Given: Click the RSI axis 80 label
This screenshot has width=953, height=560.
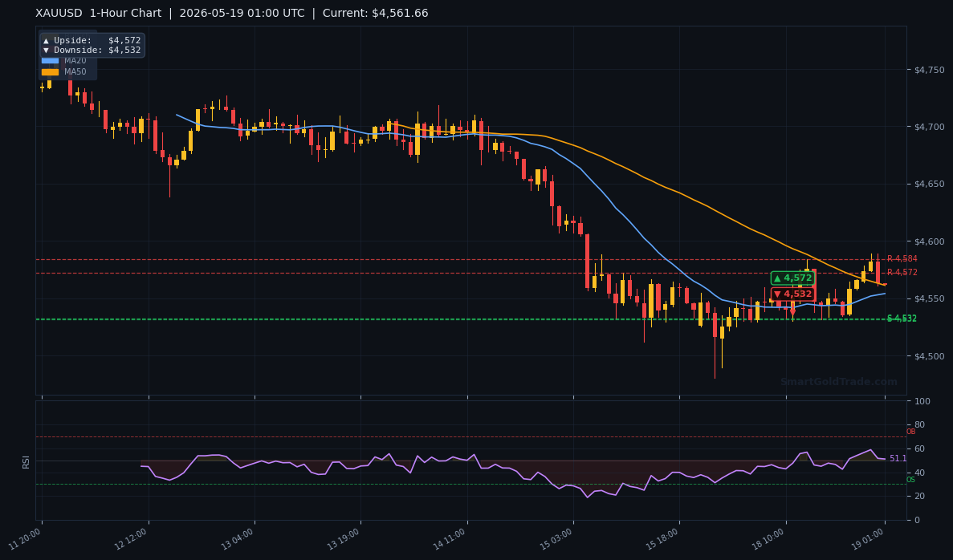Looking at the screenshot, I should tap(919, 425).
